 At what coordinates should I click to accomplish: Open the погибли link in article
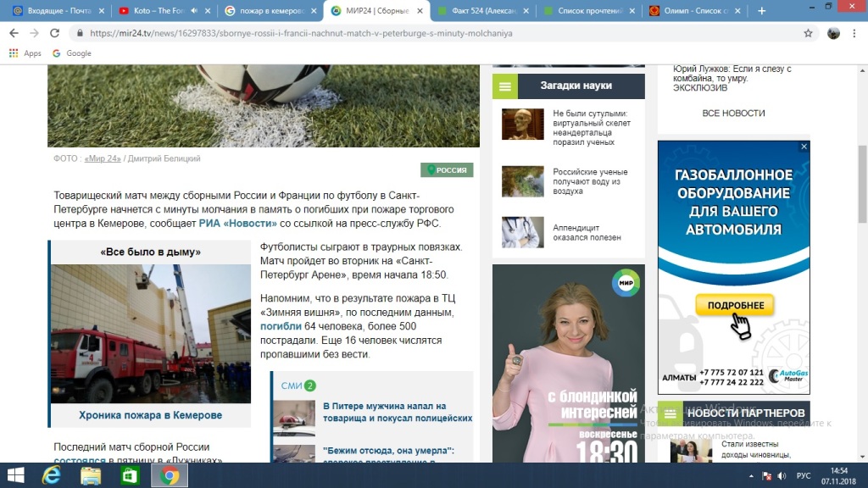click(281, 326)
